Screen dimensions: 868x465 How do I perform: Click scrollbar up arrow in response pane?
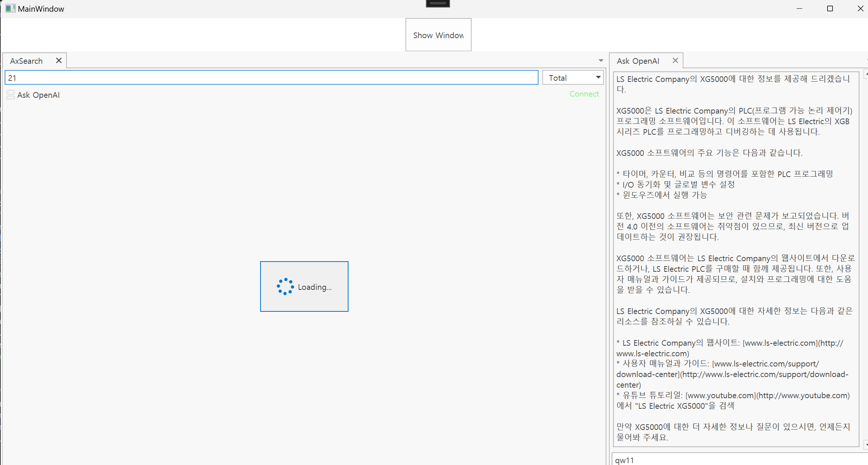pos(866,75)
